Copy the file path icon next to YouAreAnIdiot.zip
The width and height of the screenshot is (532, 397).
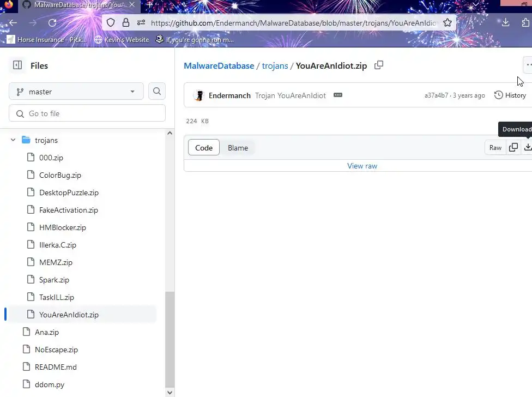coord(379,65)
